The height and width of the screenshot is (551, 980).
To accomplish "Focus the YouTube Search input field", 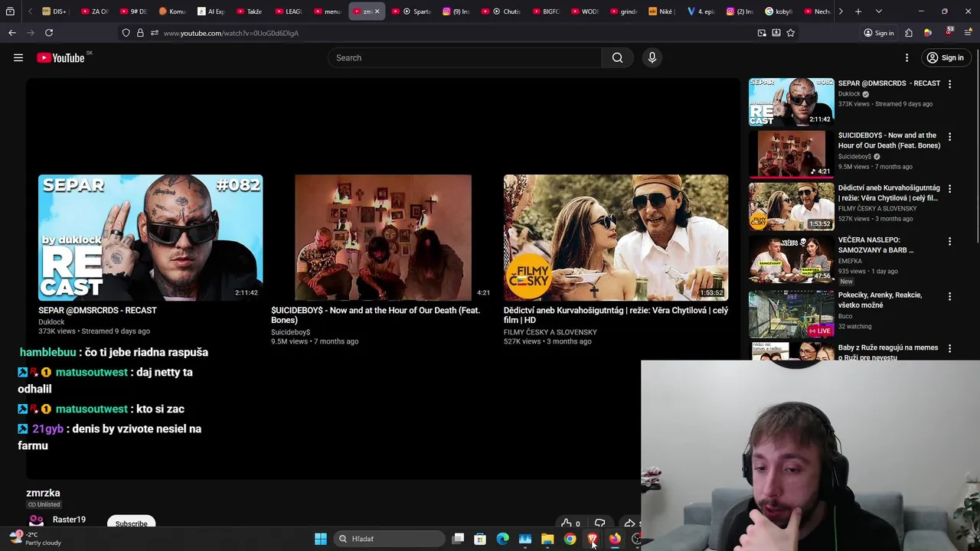I will coord(465,57).
